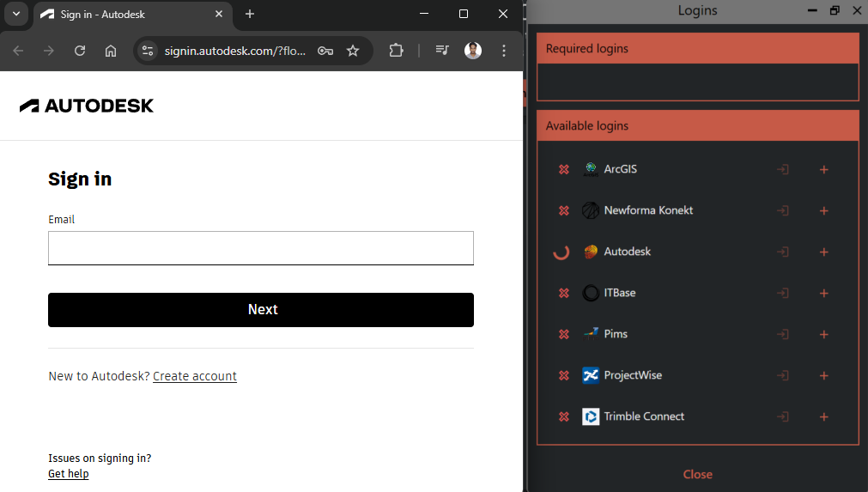Screen dimensions: 868x492
Task: Click Close in the Logins window
Action: (x=697, y=474)
